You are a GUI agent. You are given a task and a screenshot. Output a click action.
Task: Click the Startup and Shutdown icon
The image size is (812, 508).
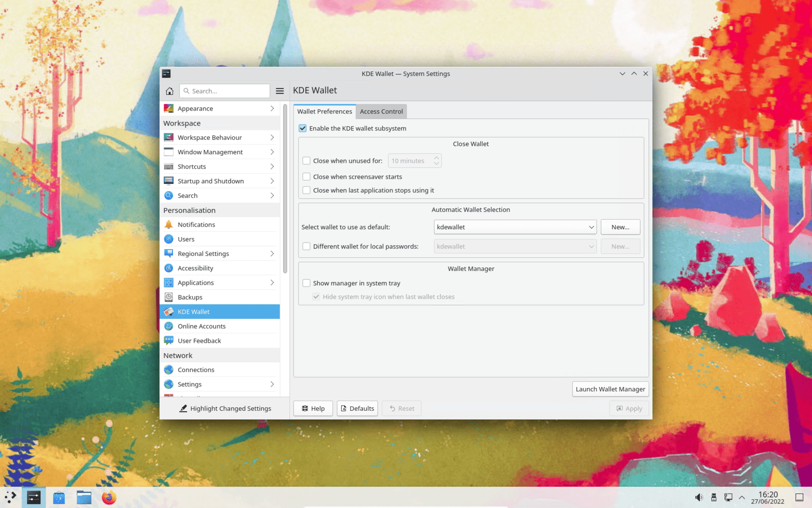pos(169,181)
